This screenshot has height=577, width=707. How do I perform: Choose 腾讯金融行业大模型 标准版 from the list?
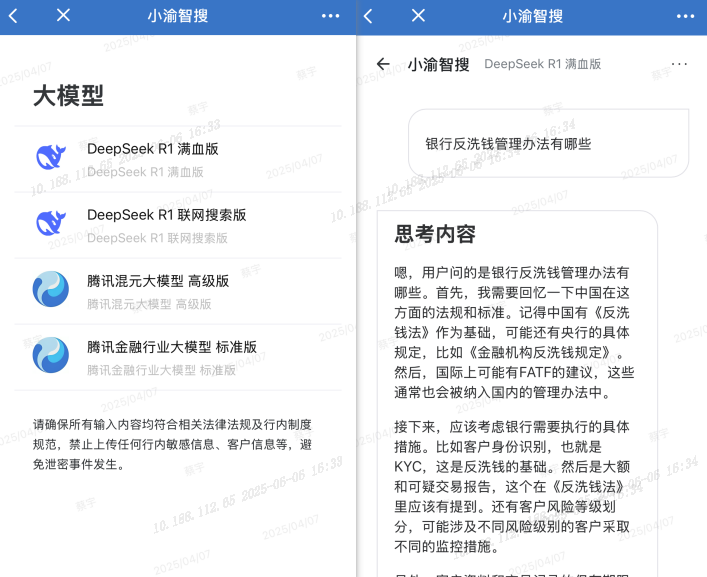point(178,357)
